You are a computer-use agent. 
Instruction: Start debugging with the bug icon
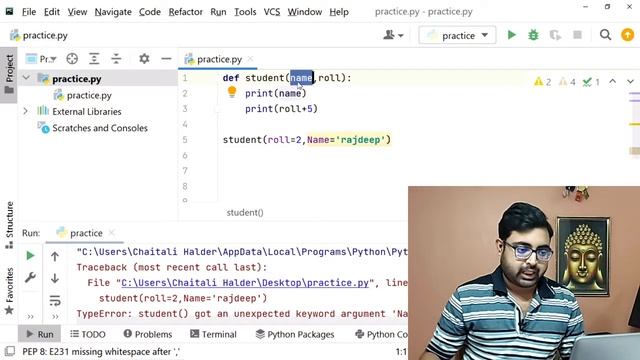(533, 35)
